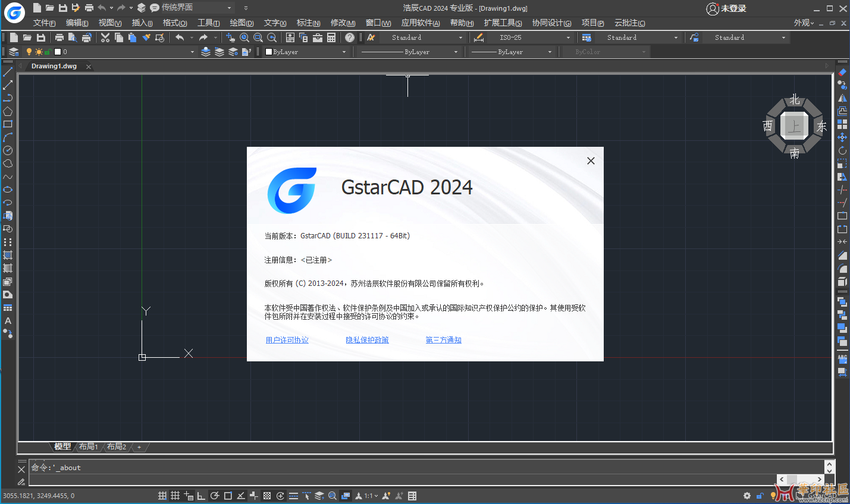Screen dimensions: 850x504
Task: Click the Dimension Style icon
Action: point(479,37)
